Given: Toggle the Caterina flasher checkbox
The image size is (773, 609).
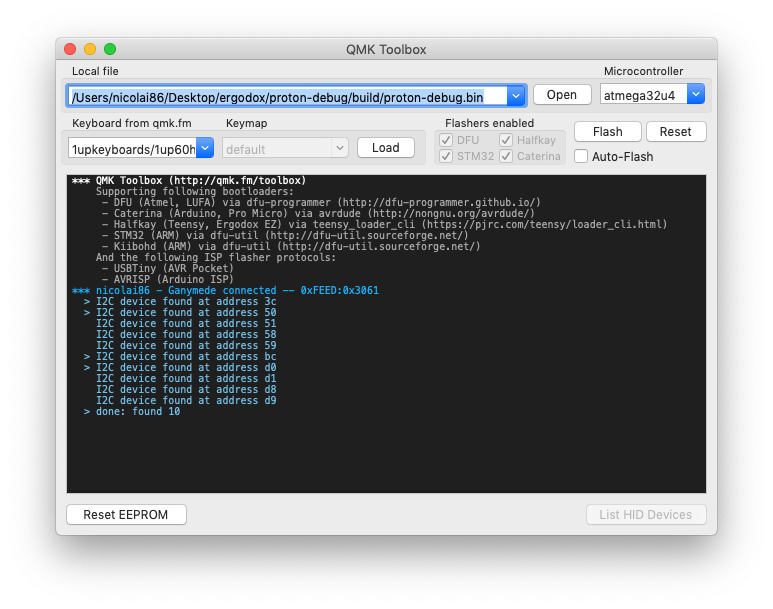Looking at the screenshot, I should coord(506,156).
